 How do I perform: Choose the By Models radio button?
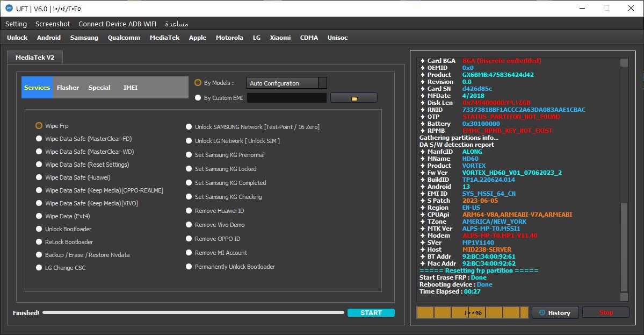pyautogui.click(x=198, y=83)
